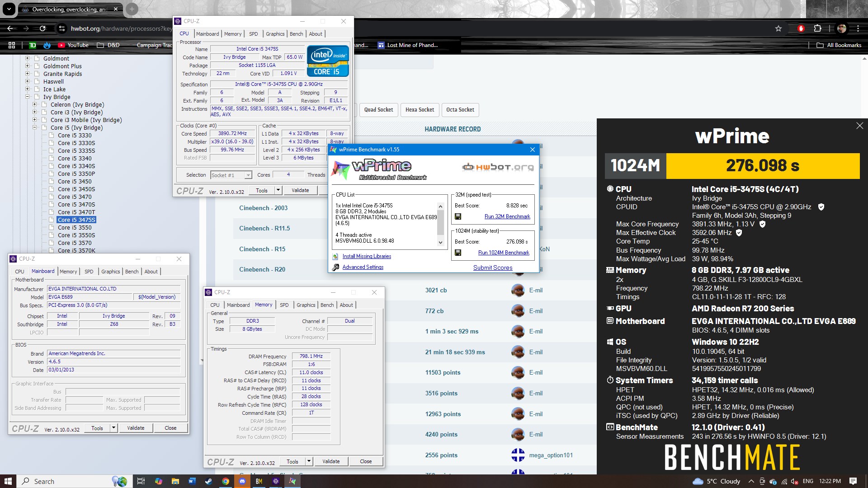Open Windows Start menu

click(x=8, y=481)
